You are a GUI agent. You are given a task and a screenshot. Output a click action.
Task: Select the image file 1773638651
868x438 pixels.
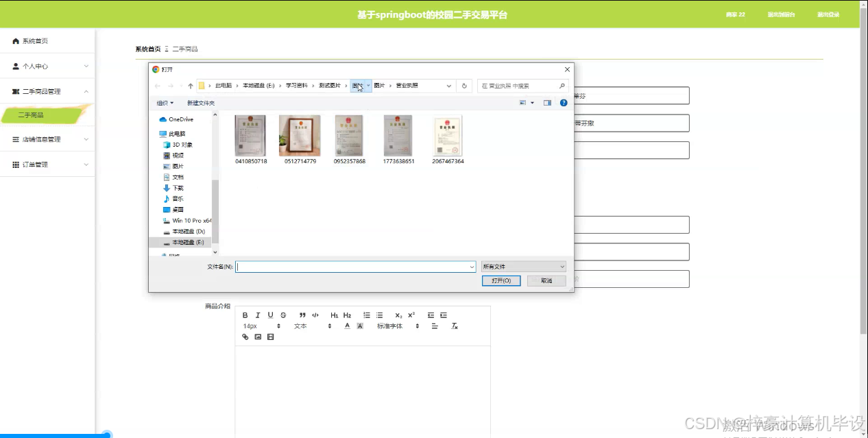coord(399,140)
